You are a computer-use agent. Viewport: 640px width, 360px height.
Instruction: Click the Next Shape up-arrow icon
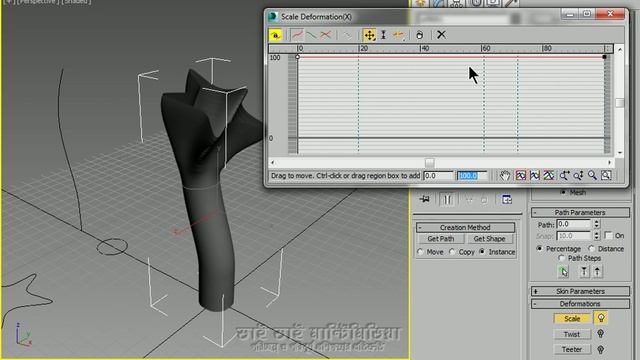pyautogui.click(x=598, y=272)
